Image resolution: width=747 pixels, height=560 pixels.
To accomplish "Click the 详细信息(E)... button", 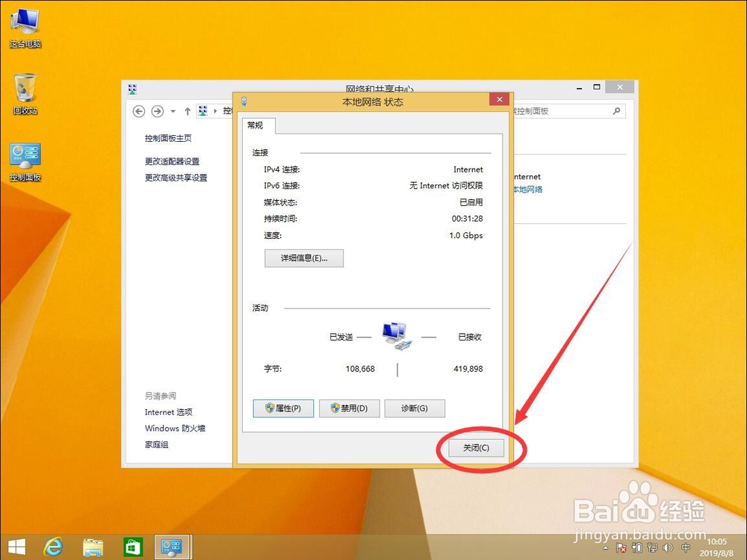I will [x=304, y=258].
